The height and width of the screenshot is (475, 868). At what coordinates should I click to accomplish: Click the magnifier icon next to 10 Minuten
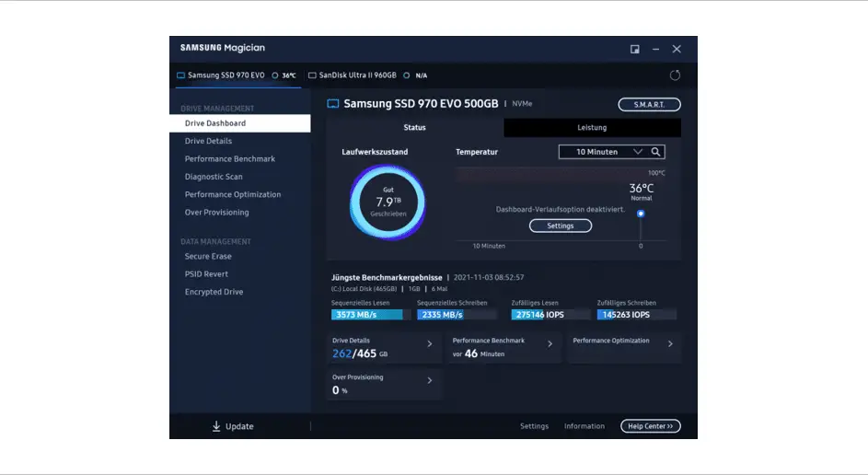tap(655, 152)
